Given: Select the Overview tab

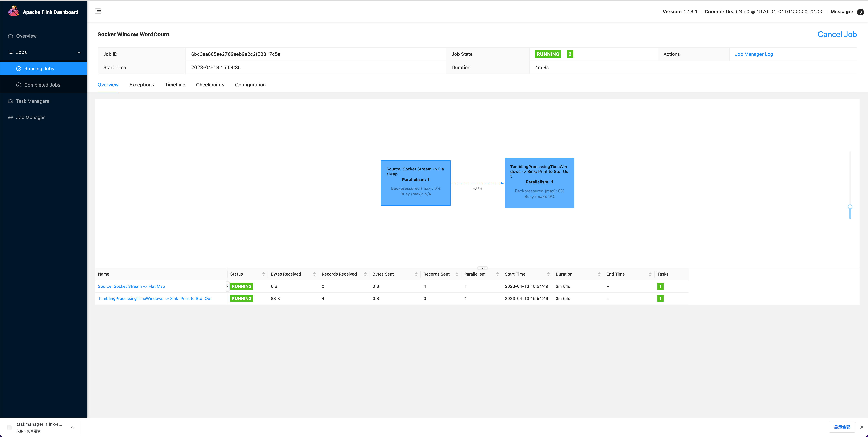Looking at the screenshot, I should pyautogui.click(x=108, y=85).
